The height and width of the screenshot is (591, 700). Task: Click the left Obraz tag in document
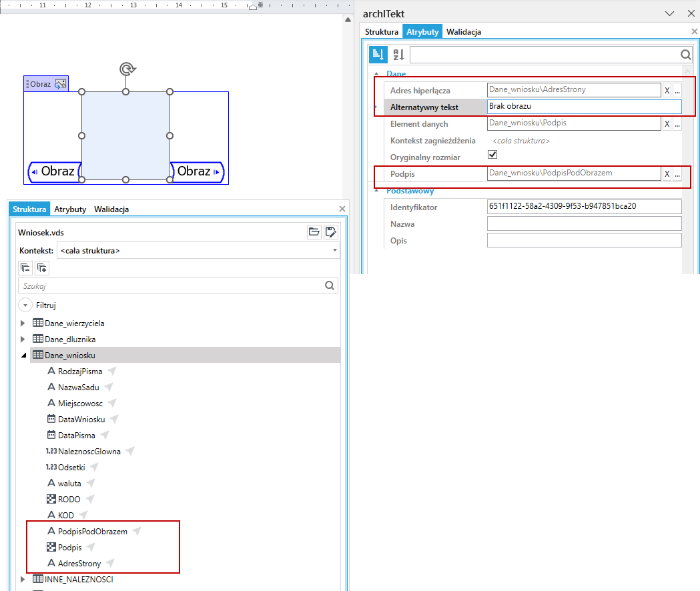(x=55, y=171)
